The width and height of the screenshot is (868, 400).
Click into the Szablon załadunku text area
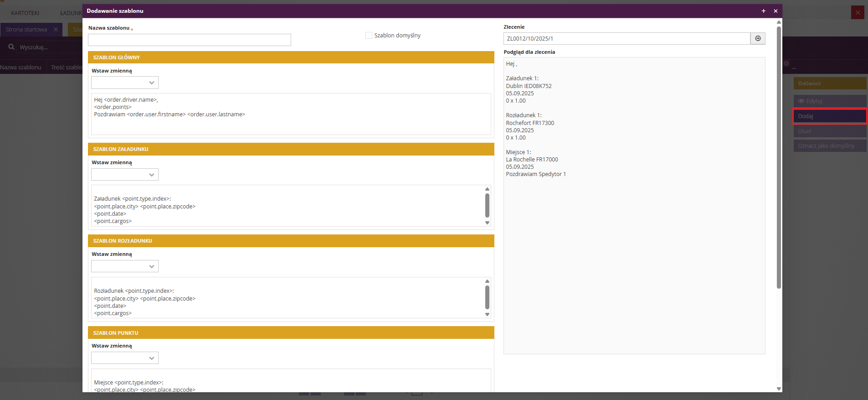287,206
